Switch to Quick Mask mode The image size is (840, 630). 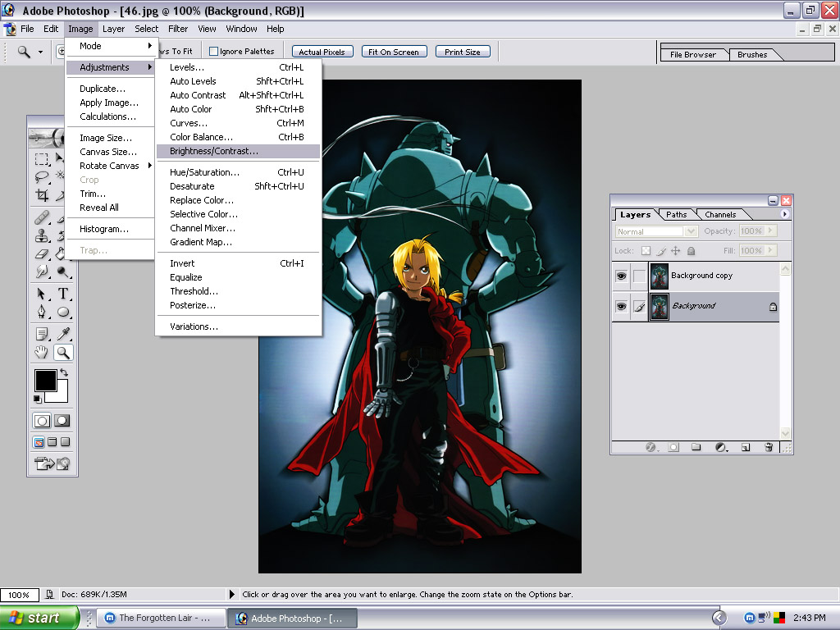pos(62,421)
